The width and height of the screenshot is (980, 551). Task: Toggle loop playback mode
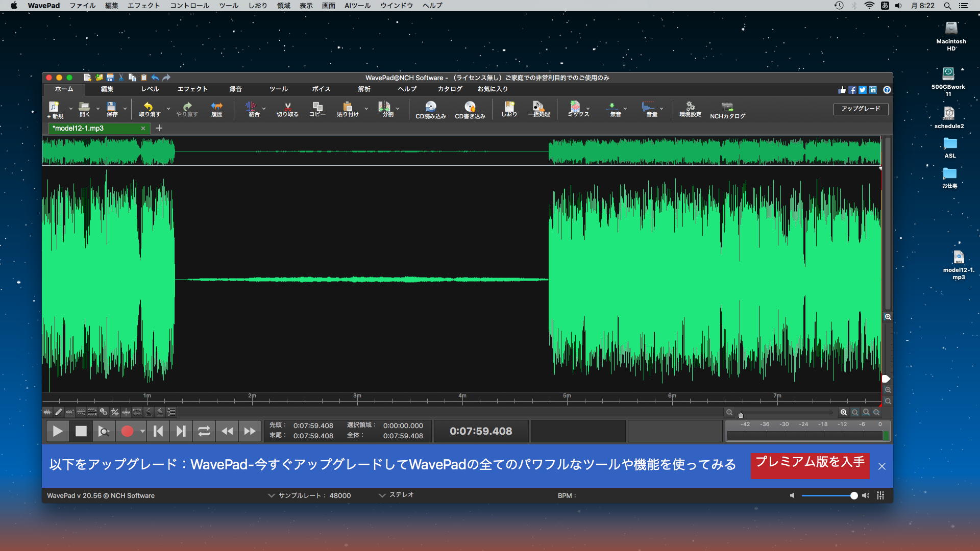tap(204, 431)
